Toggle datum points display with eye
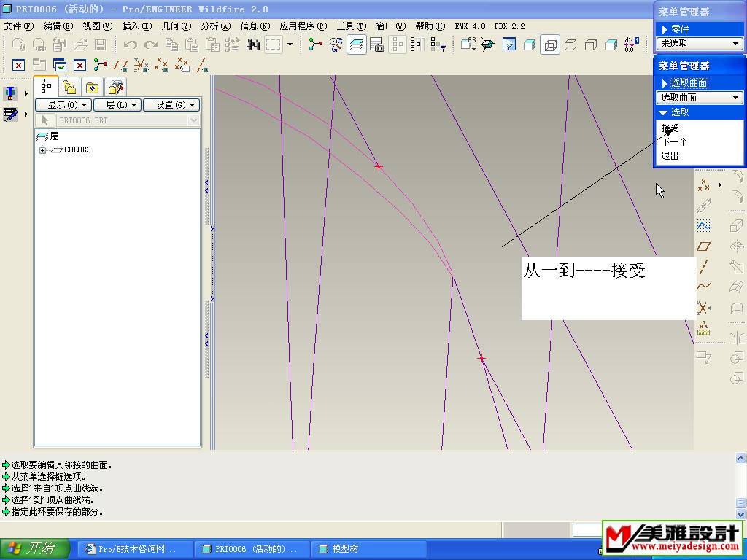Viewport: 747px width, 560px height. tap(162, 65)
